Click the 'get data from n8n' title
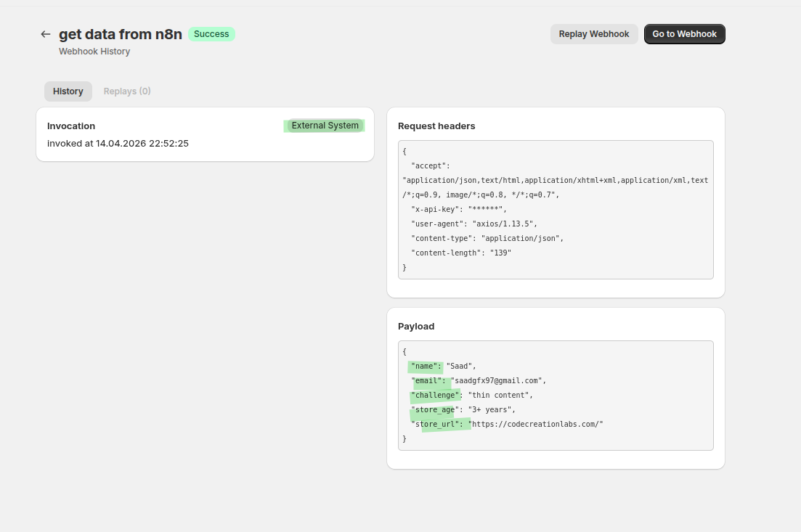Image resolution: width=801 pixels, height=532 pixels. pos(120,34)
